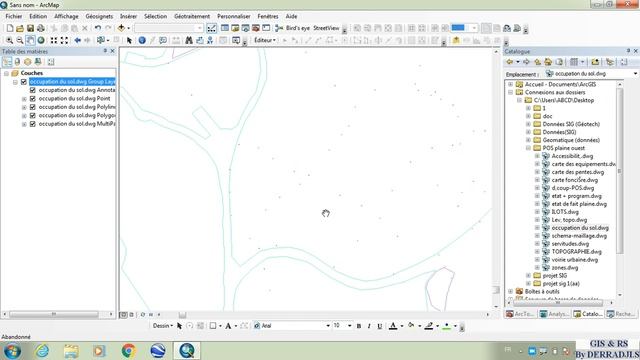This screenshot has height=360, width=640.
Task: Click the marker color swatch
Action: pyautogui.click(x=447, y=326)
